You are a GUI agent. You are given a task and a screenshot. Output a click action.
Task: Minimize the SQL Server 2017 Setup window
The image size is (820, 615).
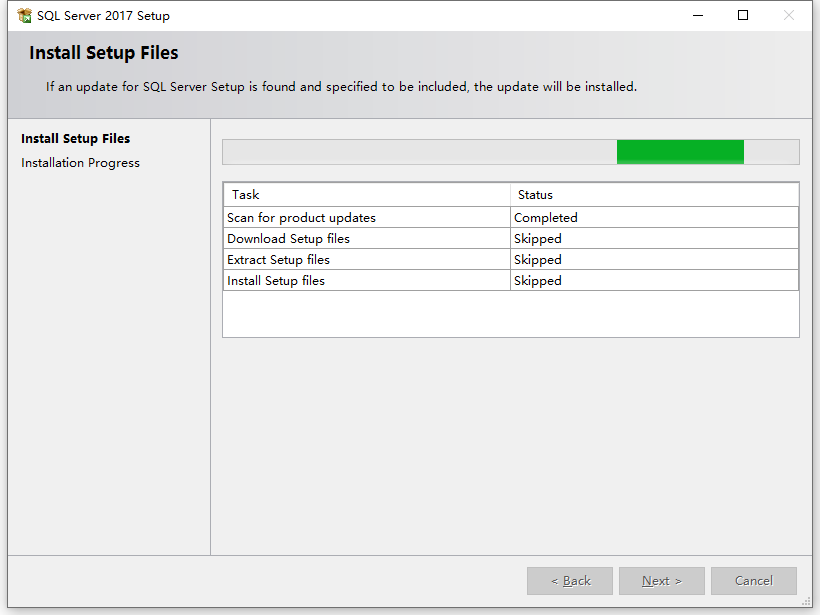pos(698,16)
